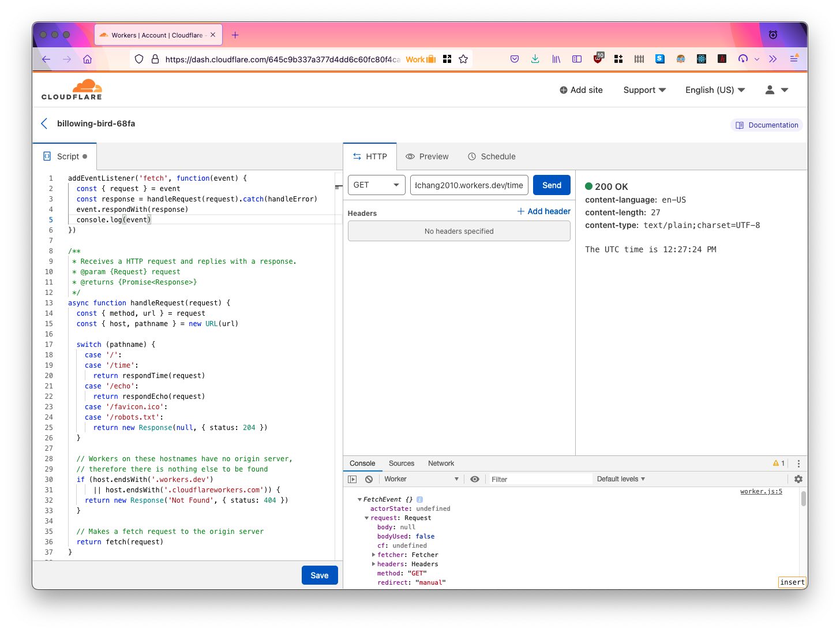Image resolution: width=840 pixels, height=632 pixels.
Task: Expand the fetcher: Fetcher node
Action: pos(373,555)
